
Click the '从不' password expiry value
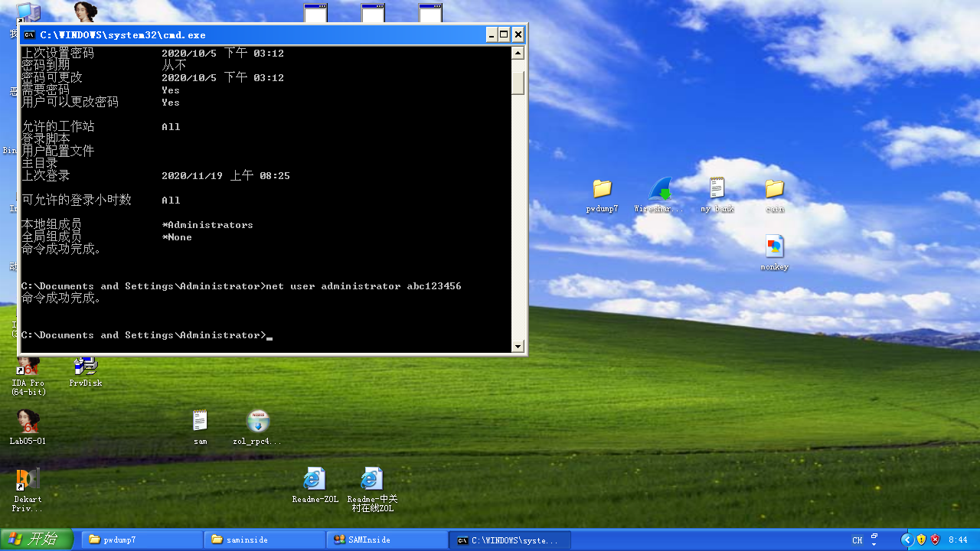tap(174, 66)
